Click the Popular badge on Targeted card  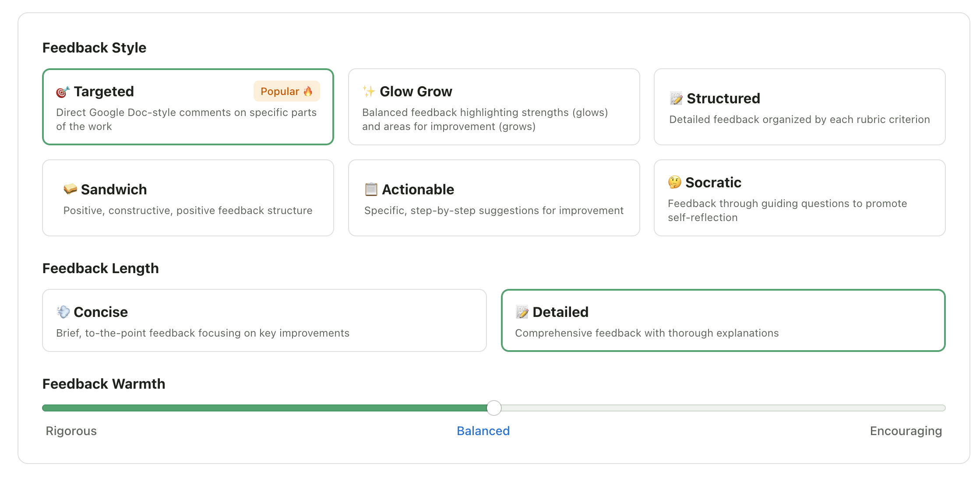click(x=287, y=91)
